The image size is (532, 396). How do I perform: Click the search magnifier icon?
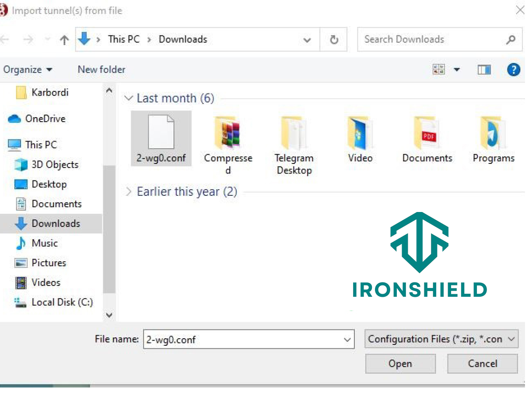(x=511, y=40)
